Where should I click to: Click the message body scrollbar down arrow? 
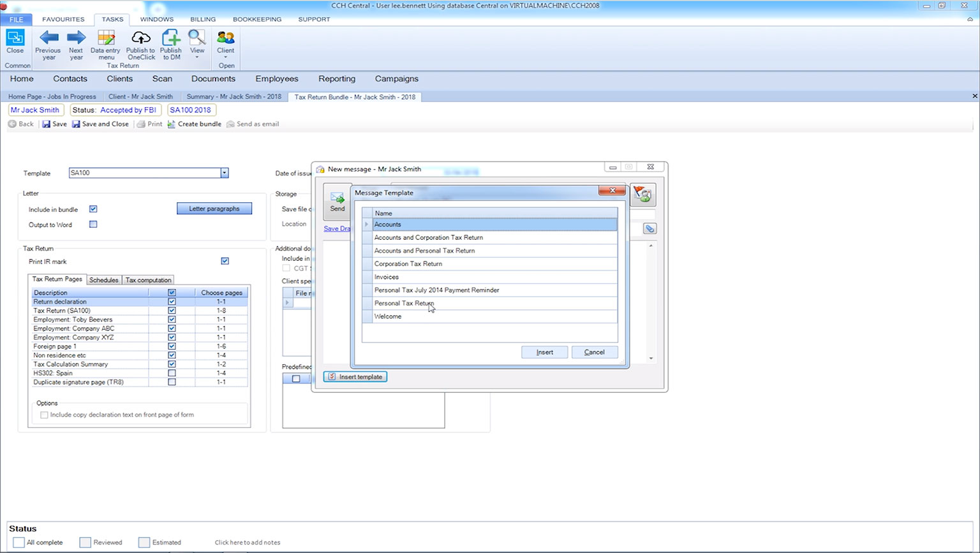point(651,358)
